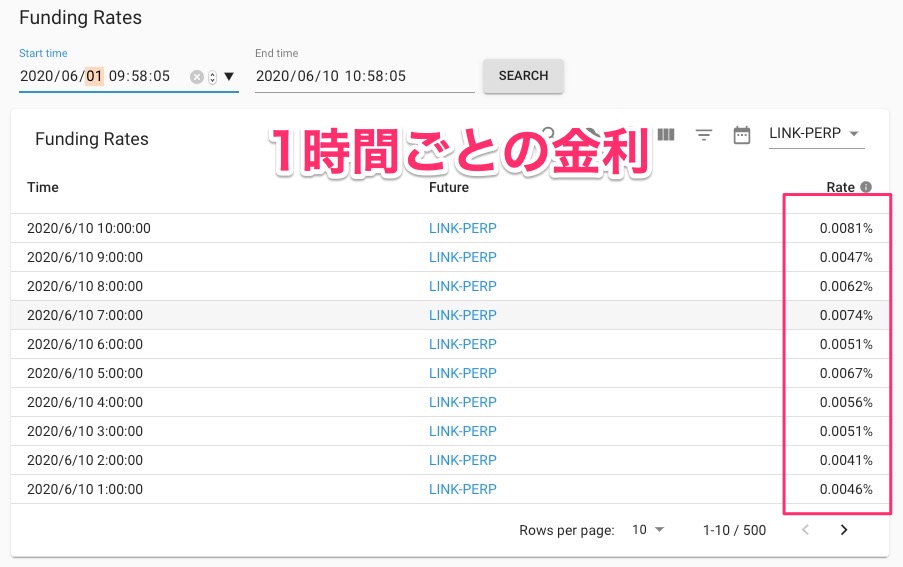
Task: Open the Start time date picker arrow
Action: pyautogui.click(x=229, y=77)
